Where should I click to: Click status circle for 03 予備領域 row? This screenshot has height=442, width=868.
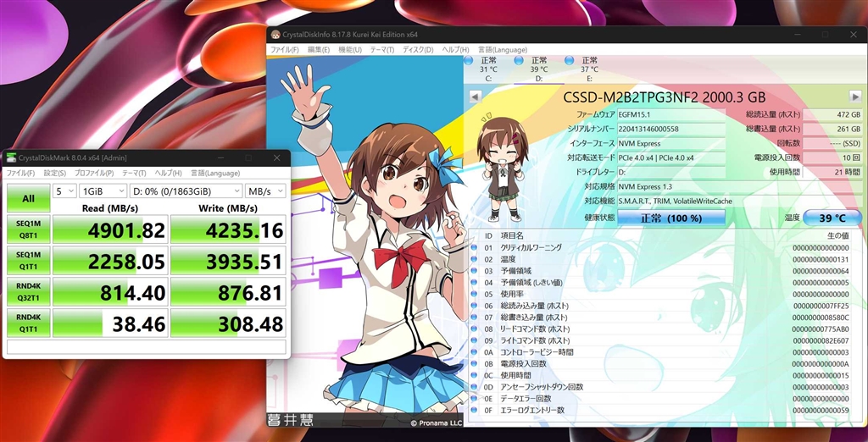[x=474, y=270]
